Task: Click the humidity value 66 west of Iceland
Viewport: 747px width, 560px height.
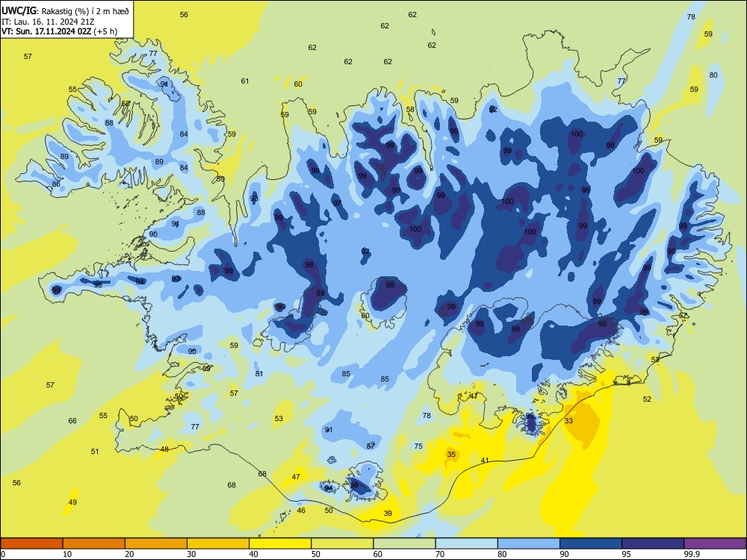Action: click(x=72, y=421)
